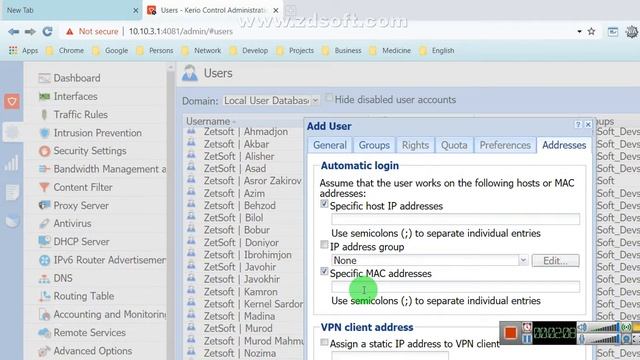Click the VPN client static IP field
Screen dimensions: 640x360
tap(390, 356)
